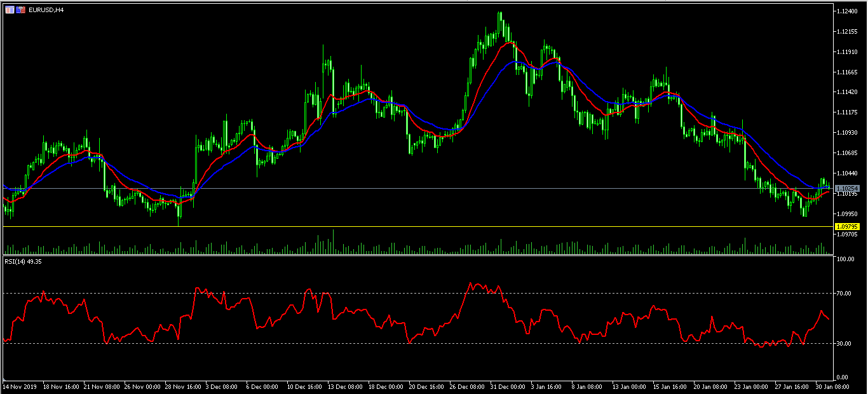
Task: Select the EURUSD,H4 chart title label
Action: tap(46, 10)
